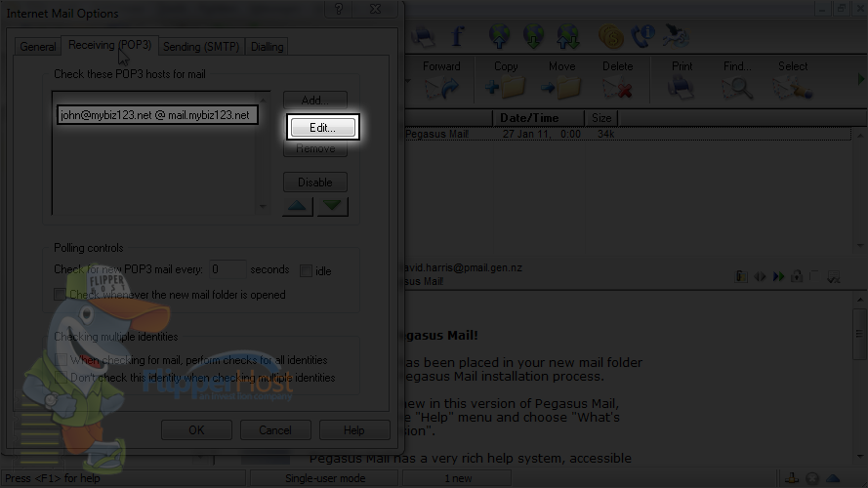Click the Date/Time column header
Image resolution: width=868 pixels, height=488 pixels.
click(538, 118)
